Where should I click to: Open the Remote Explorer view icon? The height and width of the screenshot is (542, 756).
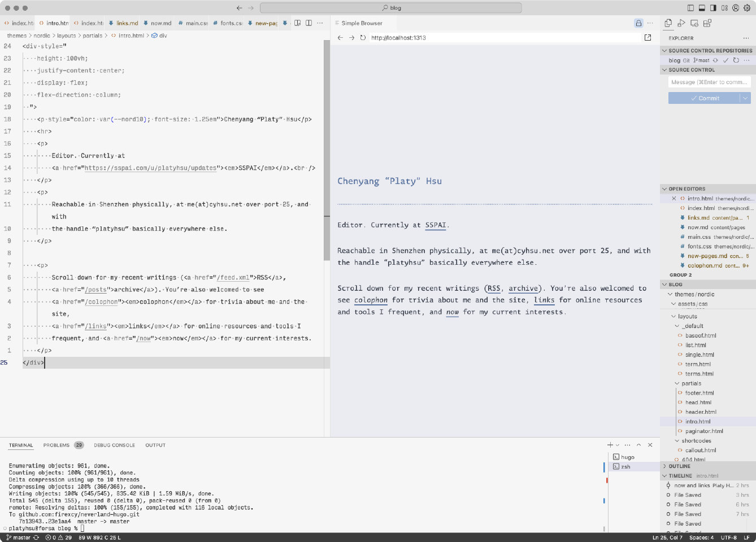click(x=694, y=23)
